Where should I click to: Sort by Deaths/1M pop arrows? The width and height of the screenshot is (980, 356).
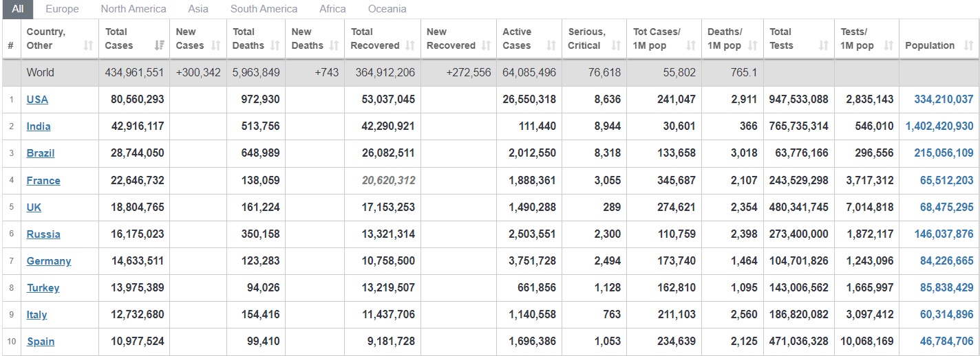(x=752, y=45)
